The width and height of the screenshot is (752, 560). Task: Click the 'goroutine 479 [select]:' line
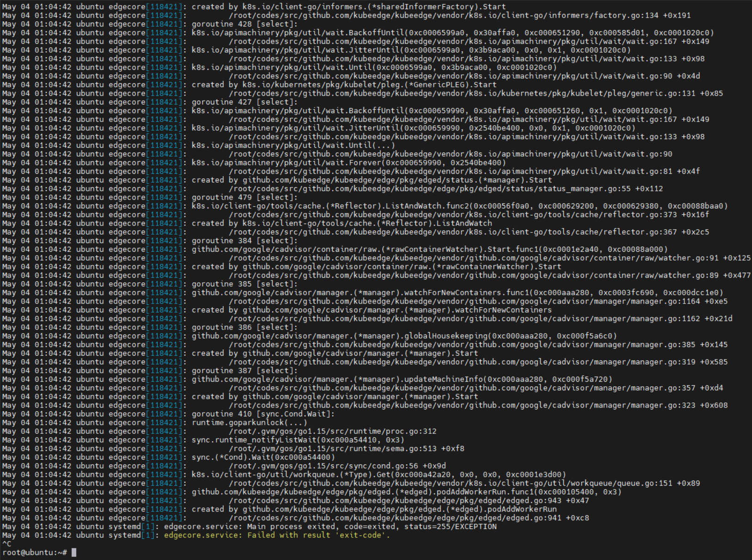point(150,197)
